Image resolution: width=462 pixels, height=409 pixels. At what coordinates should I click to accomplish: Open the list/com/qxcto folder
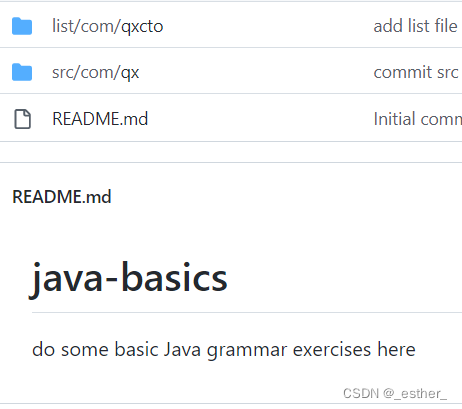[x=107, y=26]
